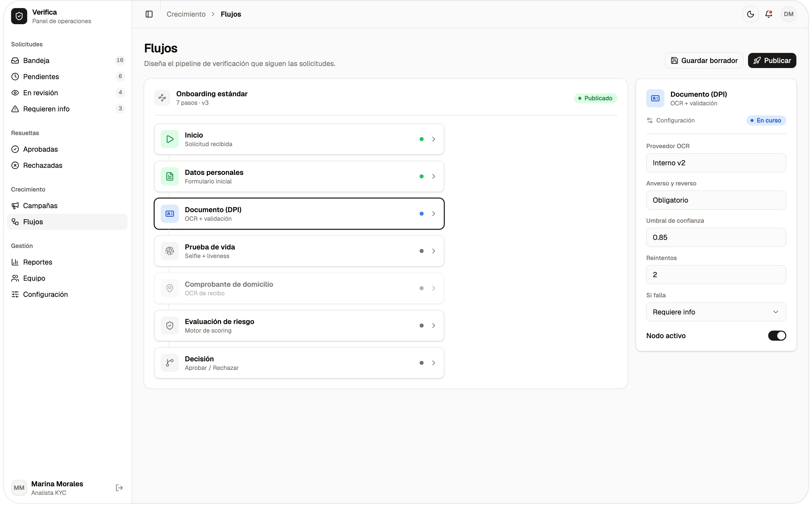Expand the Datos personales step chevron

pos(433,176)
